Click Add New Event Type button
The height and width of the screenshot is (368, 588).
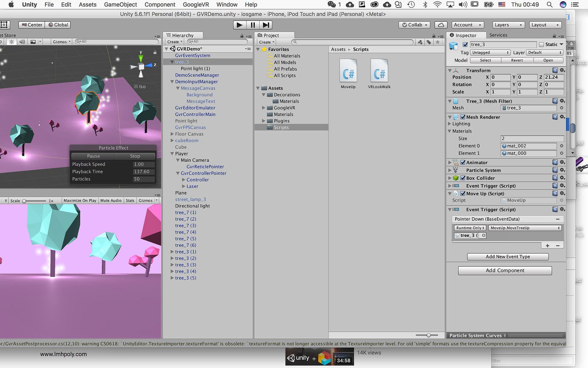point(508,257)
